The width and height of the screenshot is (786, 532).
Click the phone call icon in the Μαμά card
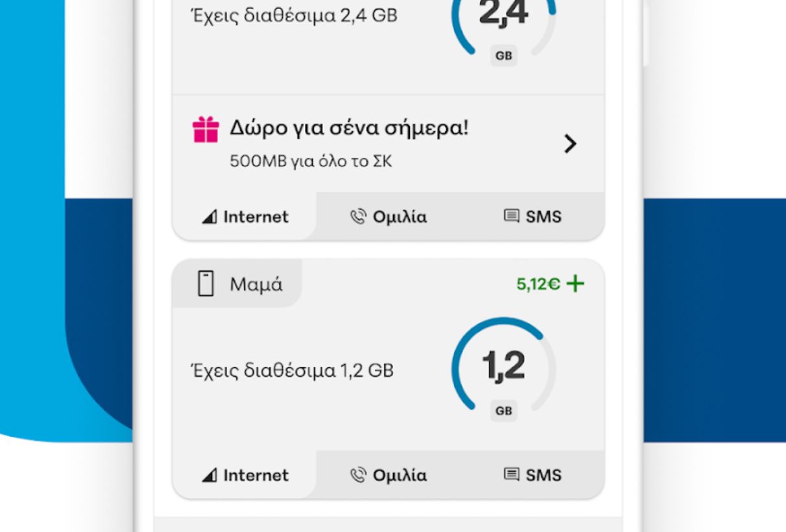pyautogui.click(x=358, y=476)
